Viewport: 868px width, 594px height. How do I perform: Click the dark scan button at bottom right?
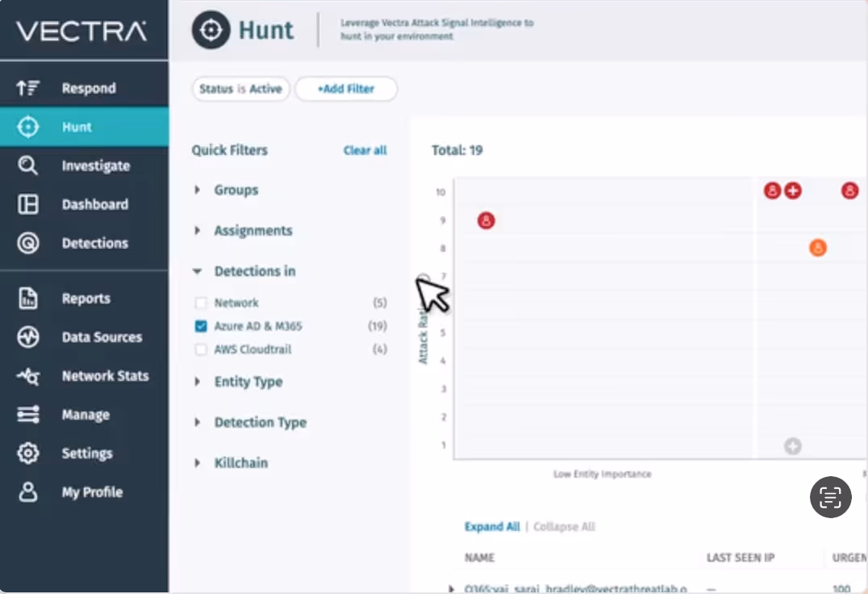tap(830, 497)
